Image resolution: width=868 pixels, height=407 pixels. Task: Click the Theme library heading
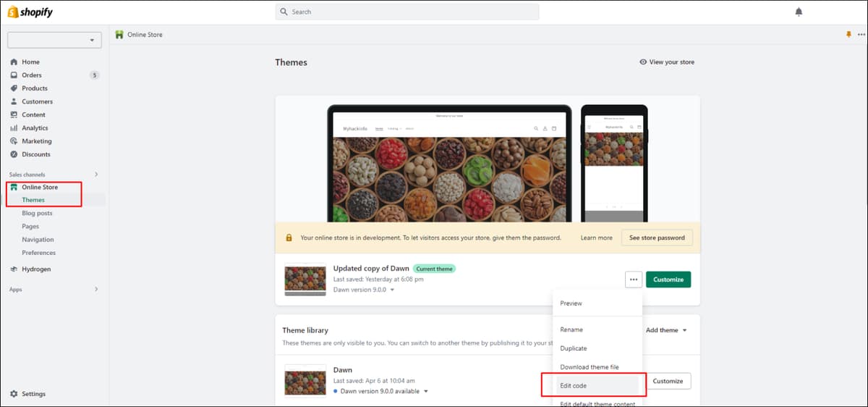(x=305, y=330)
